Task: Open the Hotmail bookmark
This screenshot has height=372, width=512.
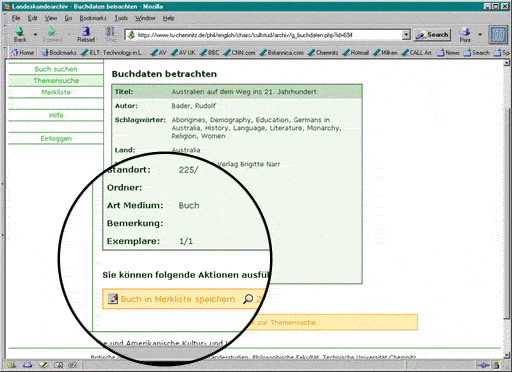Action: (x=356, y=53)
